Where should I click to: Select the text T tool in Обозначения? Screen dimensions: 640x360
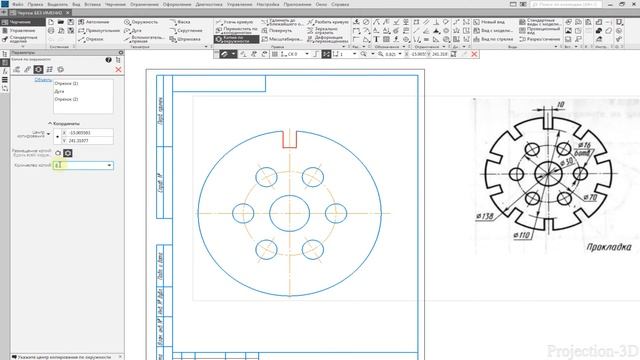[376, 39]
